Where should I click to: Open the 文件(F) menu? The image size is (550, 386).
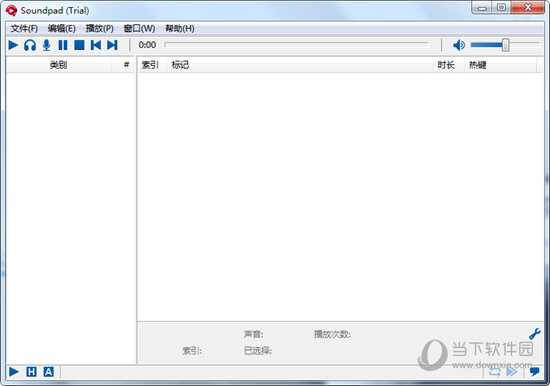24,28
